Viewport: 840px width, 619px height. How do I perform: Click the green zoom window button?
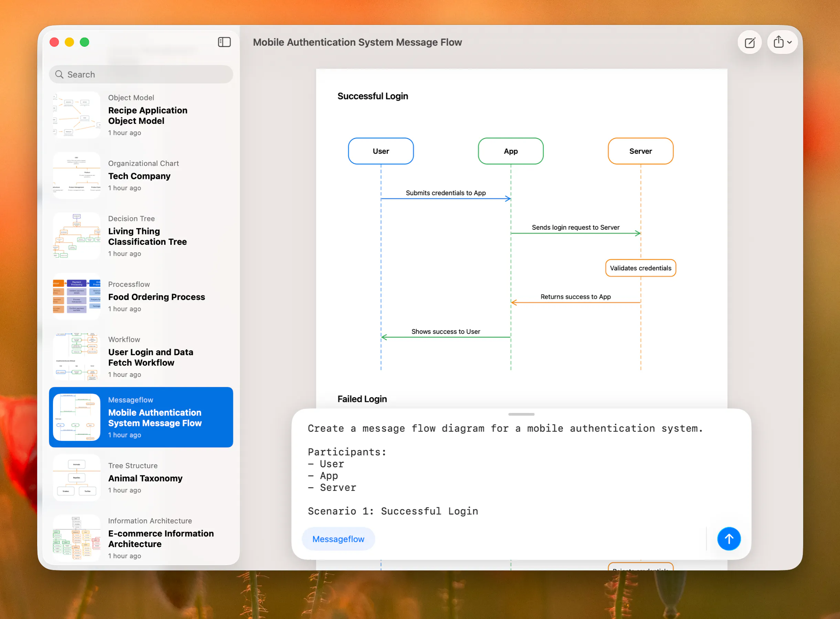[85, 42]
